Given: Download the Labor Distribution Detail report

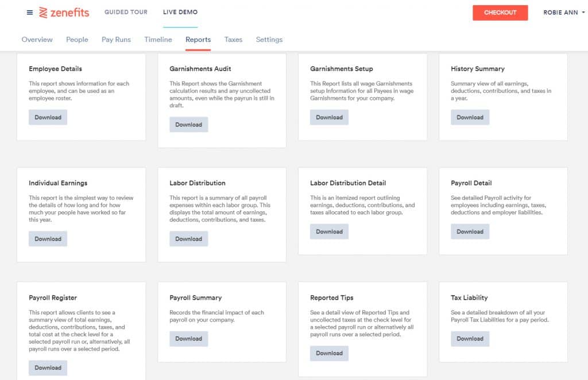Looking at the screenshot, I should tap(329, 231).
